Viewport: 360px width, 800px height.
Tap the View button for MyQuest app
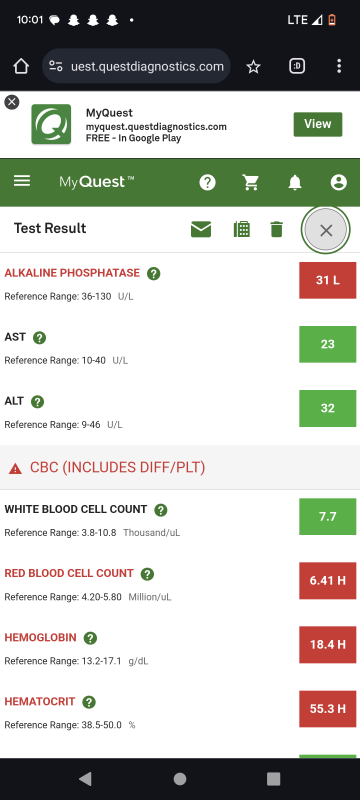coord(318,124)
